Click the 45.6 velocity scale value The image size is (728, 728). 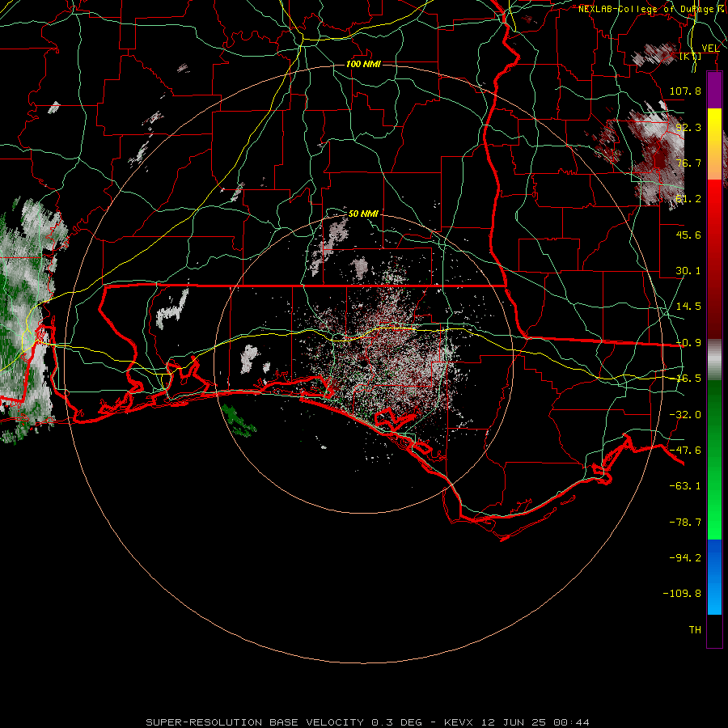pos(688,235)
